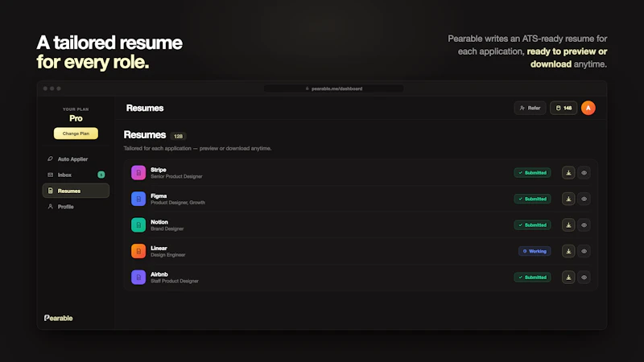Open the orange user avatar A

(x=588, y=108)
